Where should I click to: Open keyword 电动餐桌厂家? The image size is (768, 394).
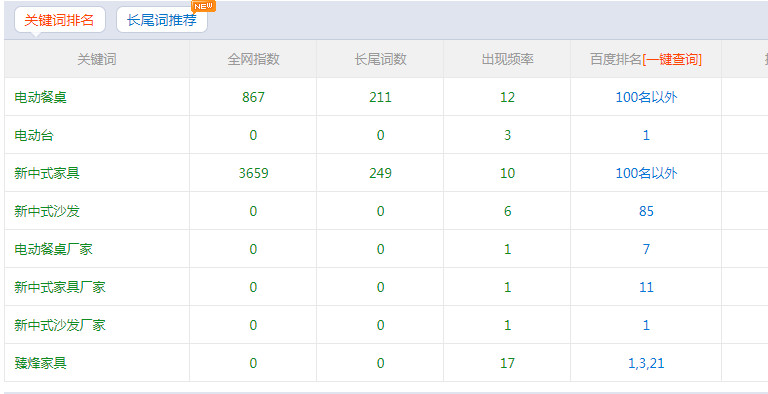point(53,249)
